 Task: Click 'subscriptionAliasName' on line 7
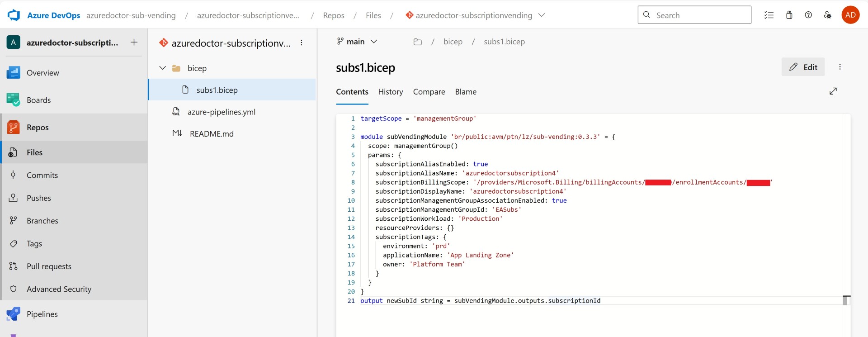tap(415, 173)
